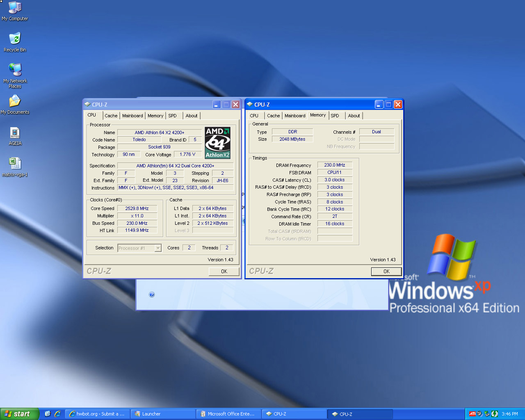The width and height of the screenshot is (525, 420).
Task: Click the Core Voltage 1.776 V value
Action: 187,154
